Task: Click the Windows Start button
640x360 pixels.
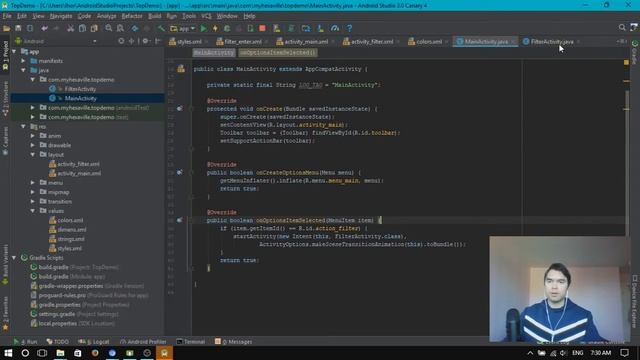Action: (x=8, y=353)
